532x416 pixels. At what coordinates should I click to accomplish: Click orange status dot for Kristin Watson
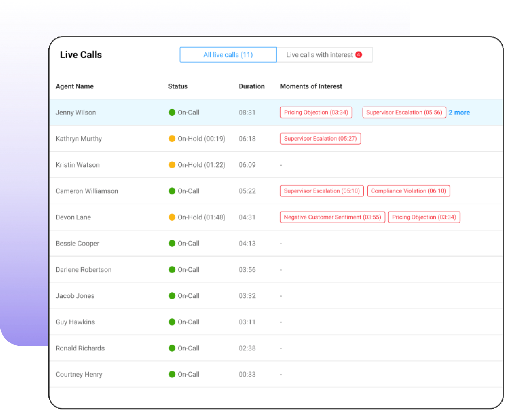click(172, 165)
